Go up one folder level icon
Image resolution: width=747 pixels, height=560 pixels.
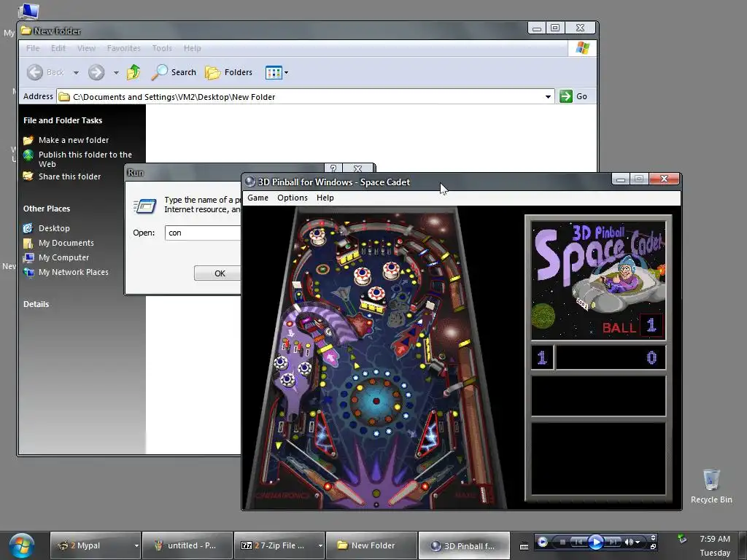click(x=133, y=72)
